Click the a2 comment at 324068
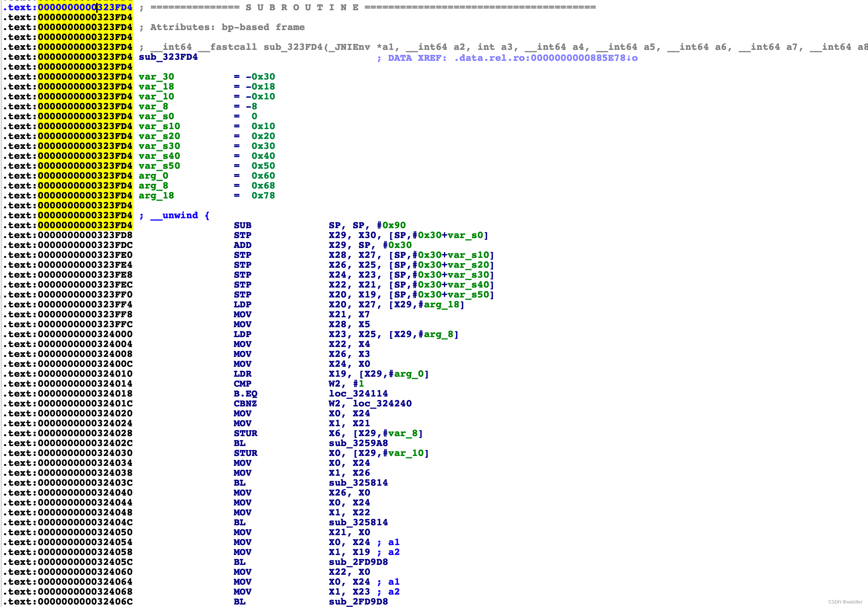This screenshot has width=868, height=607. [394, 591]
